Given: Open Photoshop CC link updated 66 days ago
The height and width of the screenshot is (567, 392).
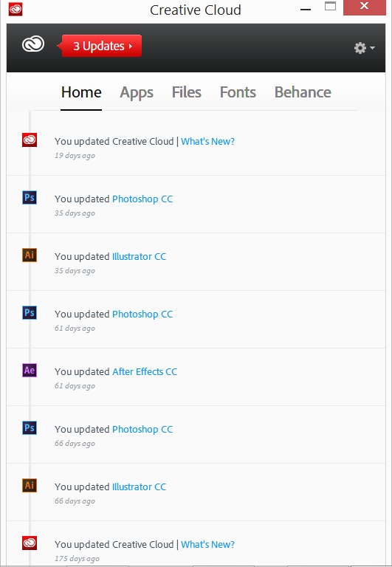Looking at the screenshot, I should click(x=142, y=430).
